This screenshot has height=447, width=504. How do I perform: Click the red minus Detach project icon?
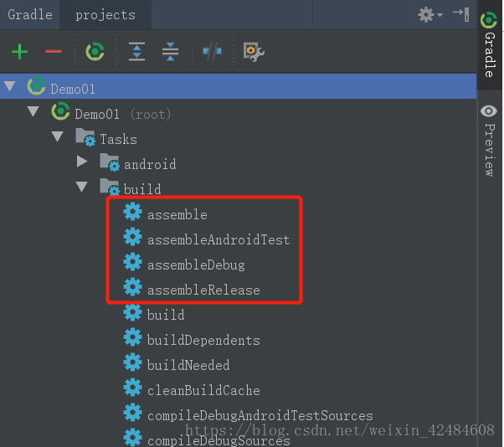click(x=54, y=51)
